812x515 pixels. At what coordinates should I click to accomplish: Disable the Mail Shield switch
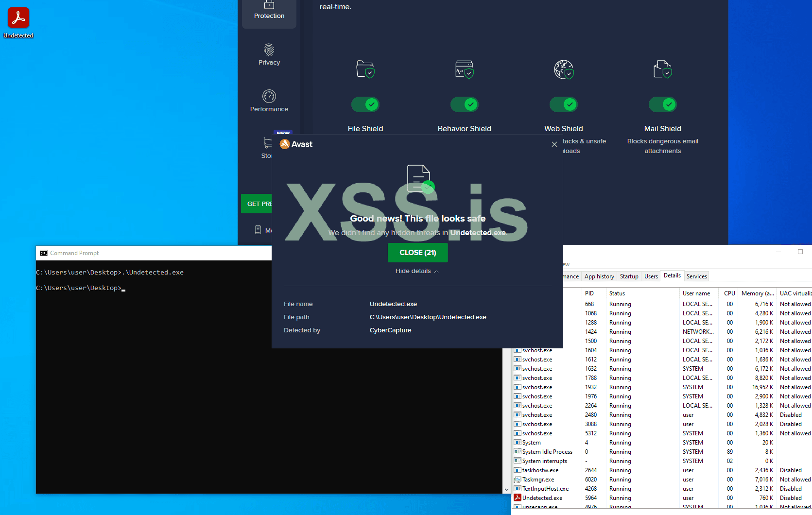663,104
